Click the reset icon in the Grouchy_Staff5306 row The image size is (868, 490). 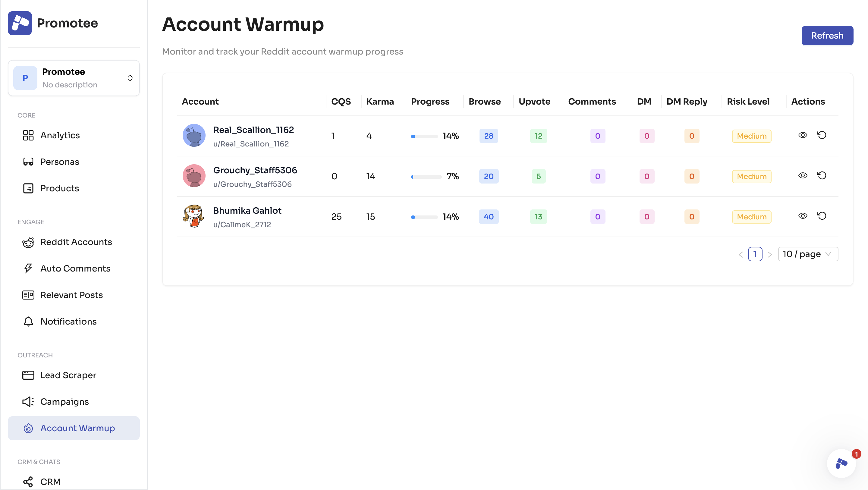822,176
